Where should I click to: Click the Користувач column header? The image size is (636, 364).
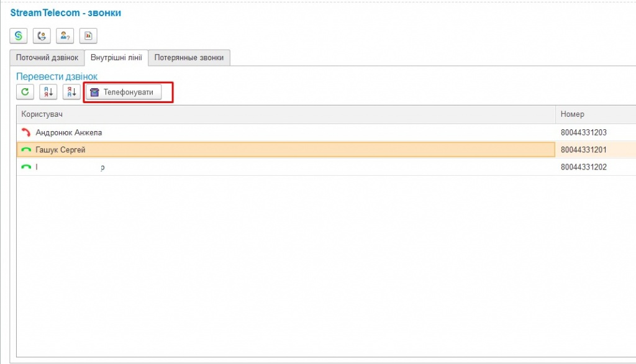(x=286, y=114)
